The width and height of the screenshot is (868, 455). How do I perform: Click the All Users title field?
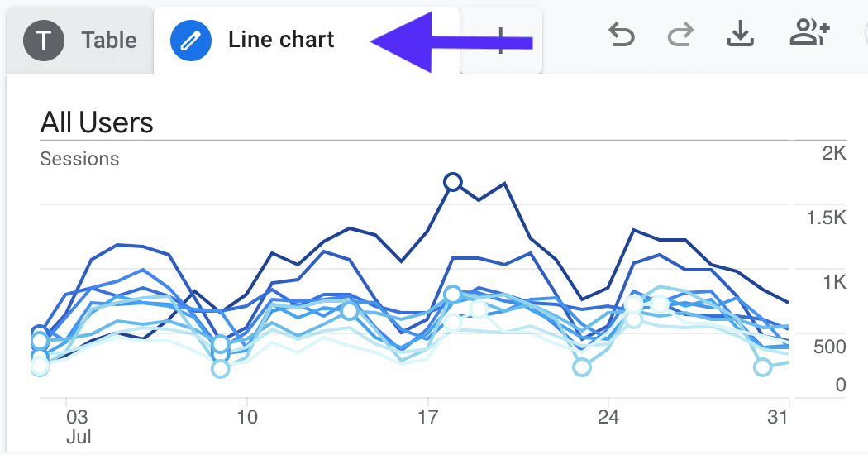pos(98,123)
